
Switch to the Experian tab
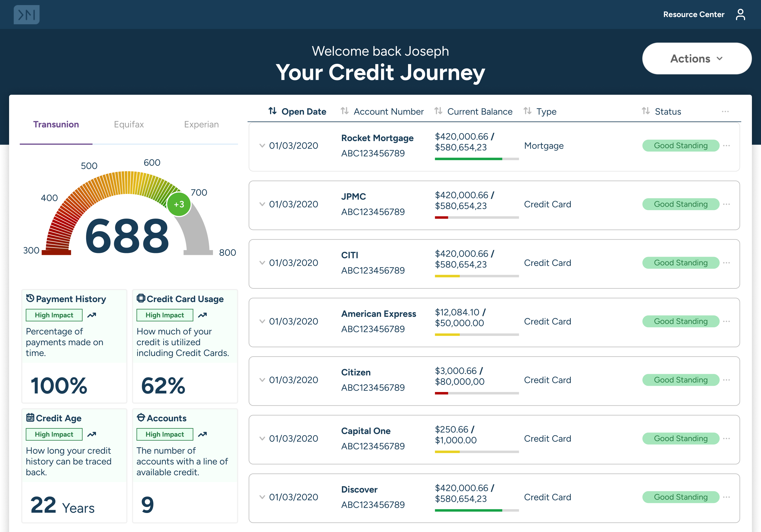pos(201,125)
